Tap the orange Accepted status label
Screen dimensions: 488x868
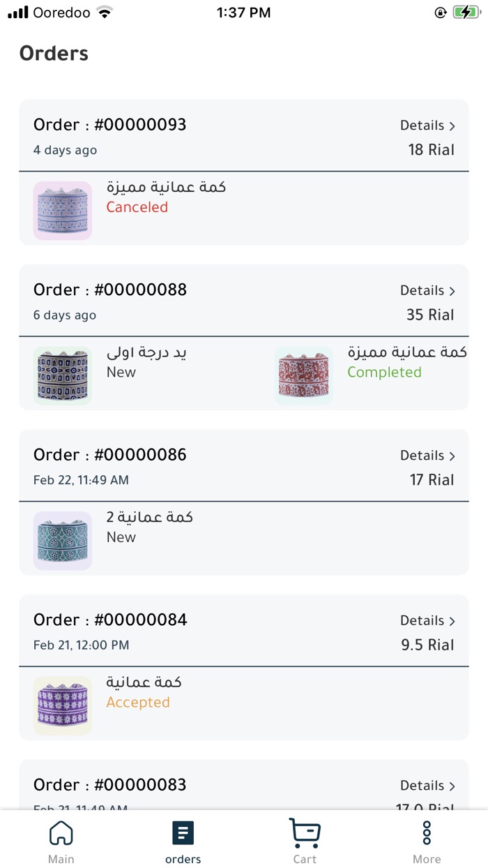[x=138, y=703]
